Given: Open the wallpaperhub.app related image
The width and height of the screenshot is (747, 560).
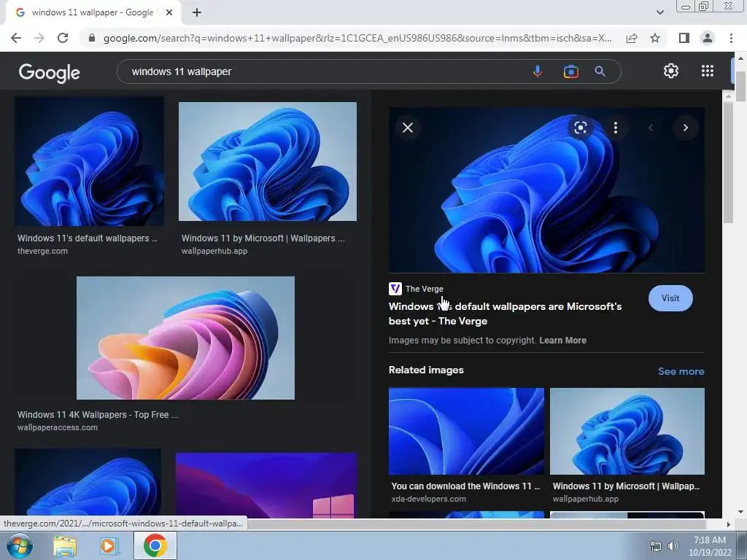Looking at the screenshot, I should click(x=627, y=431).
